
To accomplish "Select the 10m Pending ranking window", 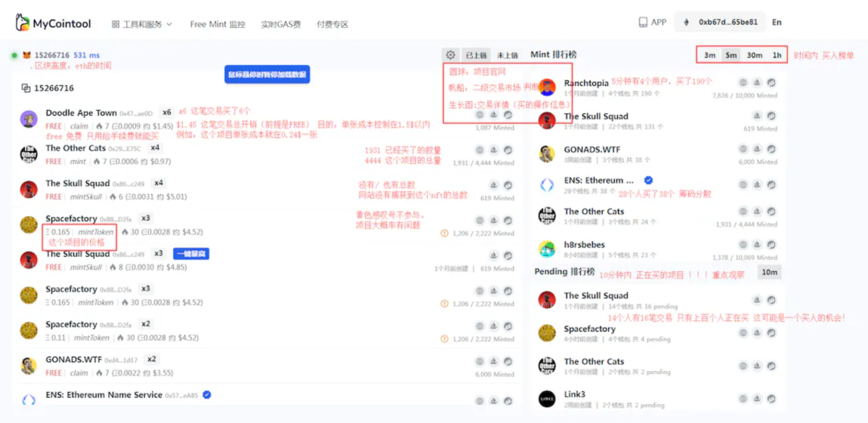I will (x=770, y=272).
